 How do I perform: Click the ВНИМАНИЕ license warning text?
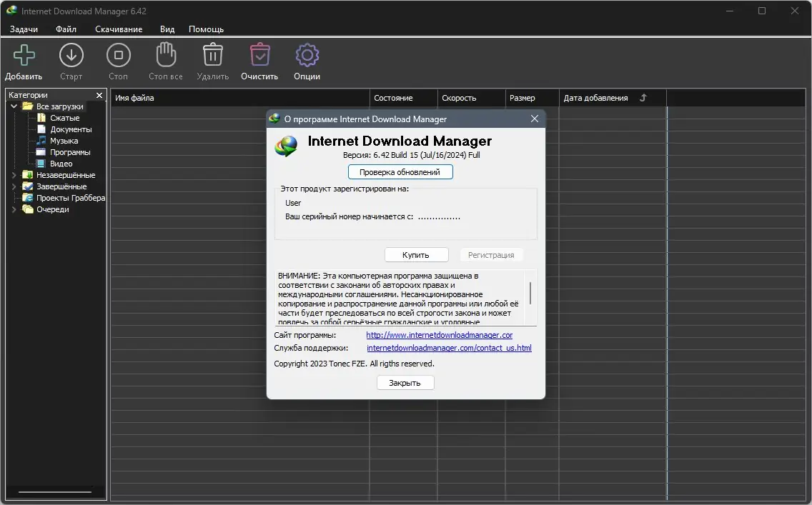399,299
